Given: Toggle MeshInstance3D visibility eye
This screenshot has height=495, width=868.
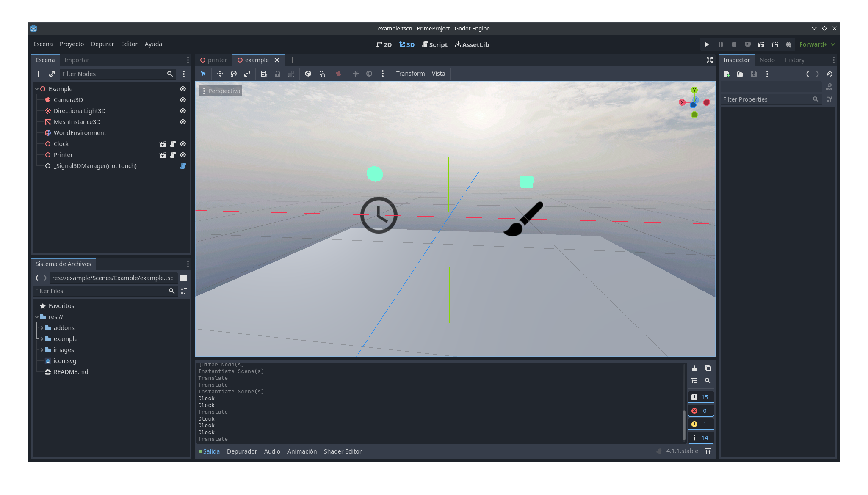Looking at the screenshot, I should pos(183,122).
